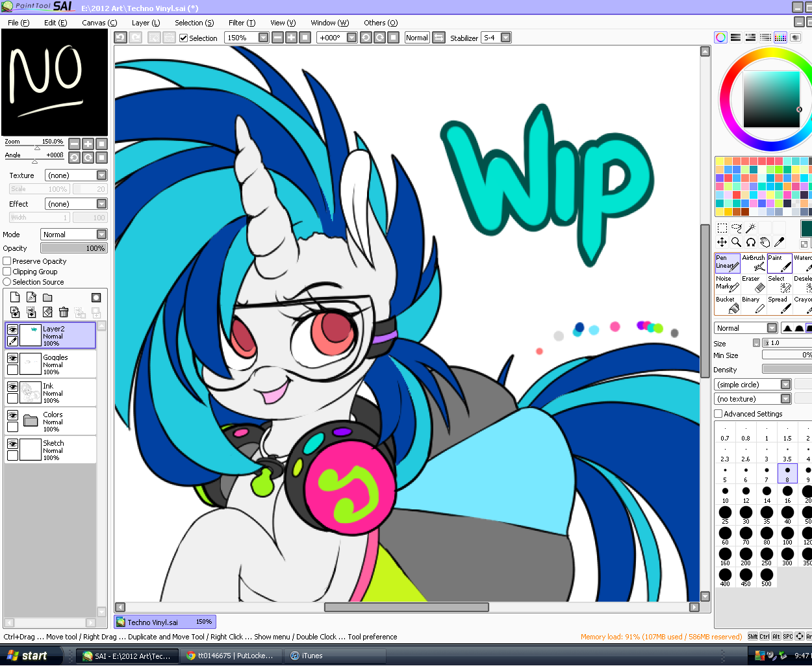The image size is (812, 666).
Task: Hide the Colors folder layer
Action: tap(12, 415)
